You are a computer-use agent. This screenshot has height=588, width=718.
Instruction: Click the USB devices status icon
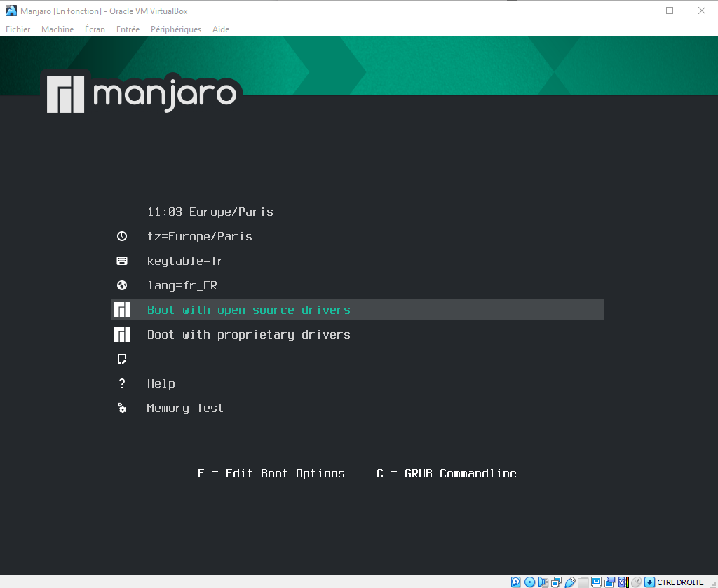[x=569, y=582]
